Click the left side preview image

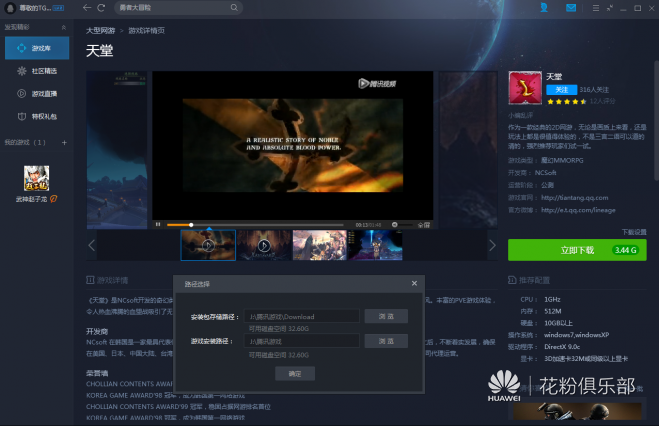pos(117,150)
